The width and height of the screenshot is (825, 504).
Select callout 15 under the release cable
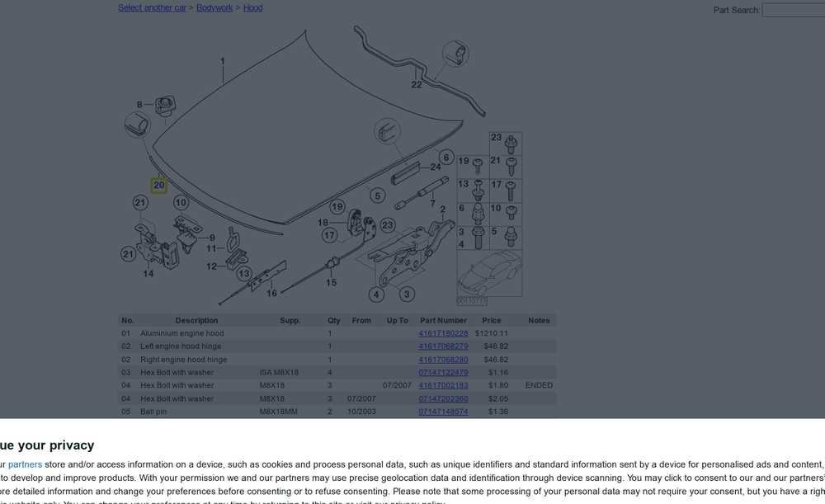[x=331, y=282]
